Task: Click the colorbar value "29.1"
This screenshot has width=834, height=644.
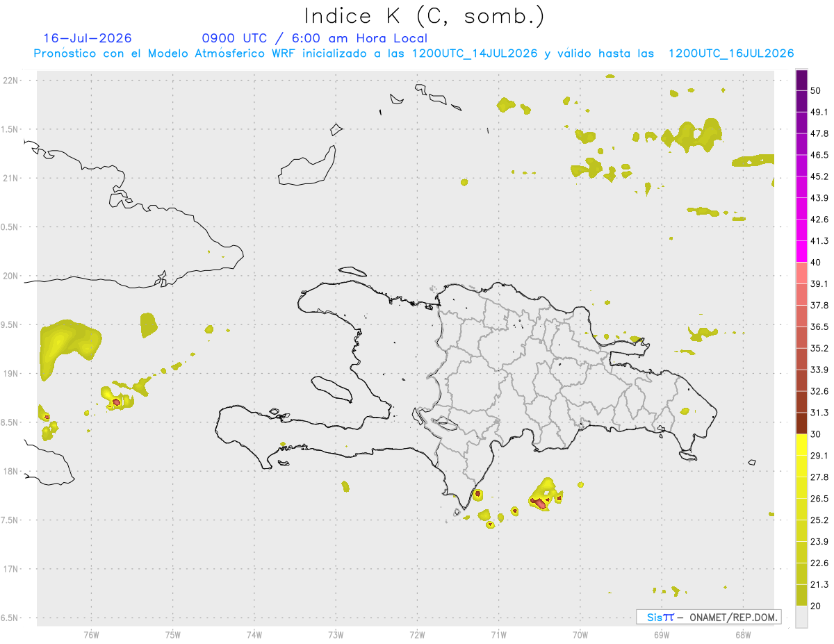Action: coord(819,456)
